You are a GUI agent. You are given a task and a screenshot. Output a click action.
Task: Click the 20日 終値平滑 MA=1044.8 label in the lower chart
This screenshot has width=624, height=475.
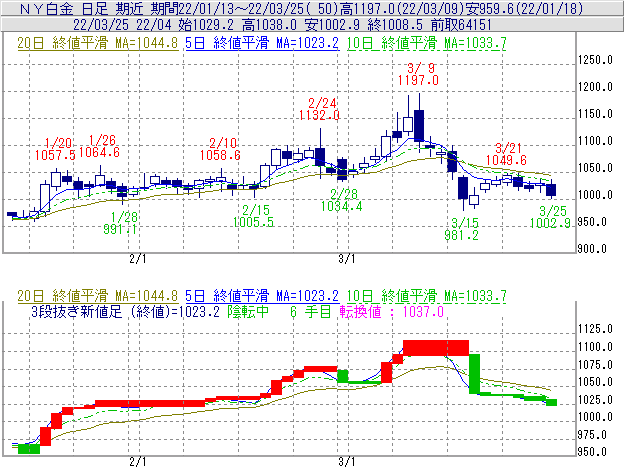pos(98,296)
